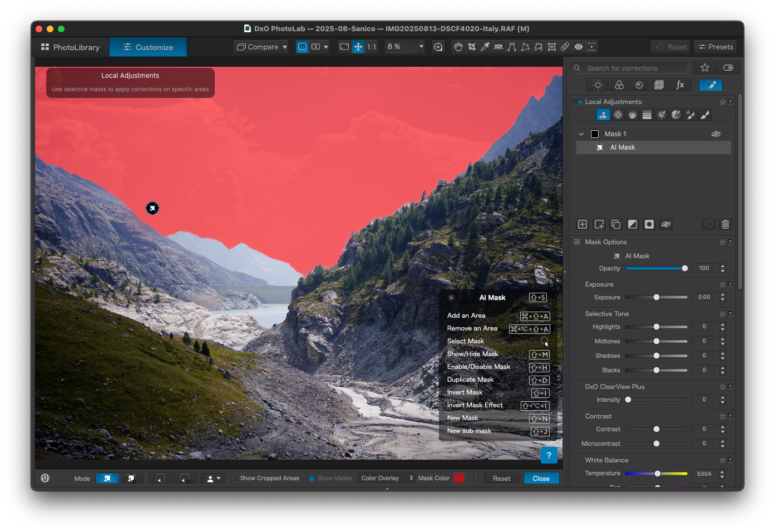Toggle Mask 1 visibility eye icon
Viewport: 775px width, 532px height.
716,134
